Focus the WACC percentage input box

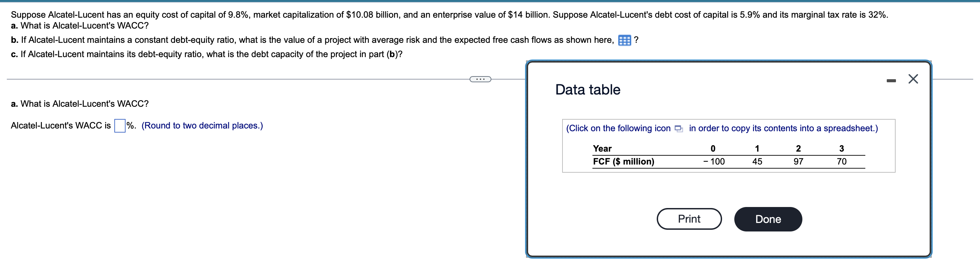[120, 126]
